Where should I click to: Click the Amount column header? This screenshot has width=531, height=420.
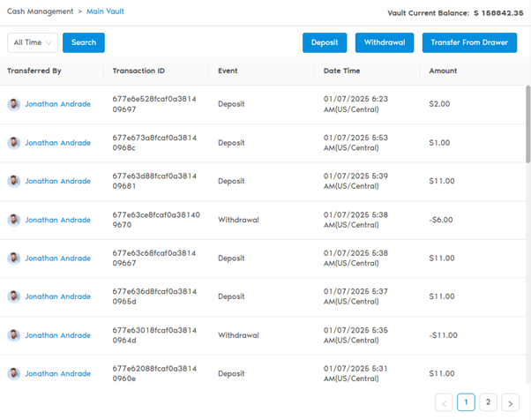(x=443, y=71)
